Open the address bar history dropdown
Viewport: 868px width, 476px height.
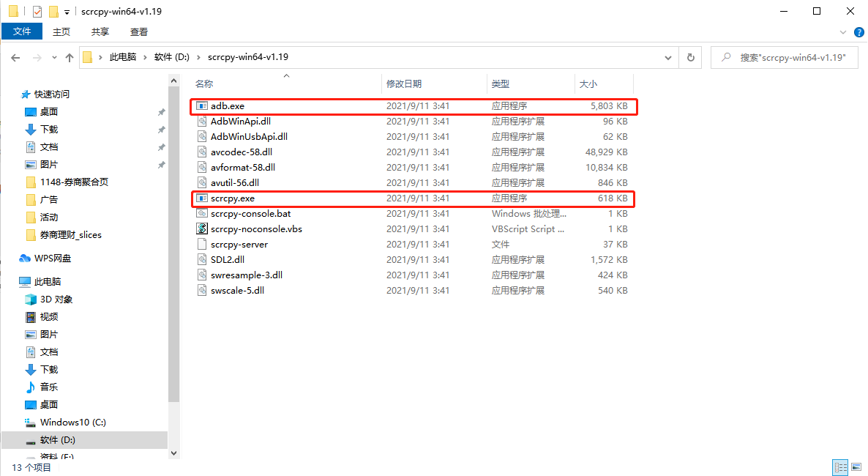[x=667, y=57]
